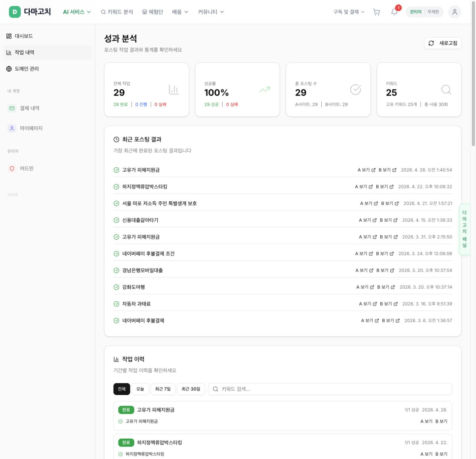Click the green D logo icon

coord(15,12)
